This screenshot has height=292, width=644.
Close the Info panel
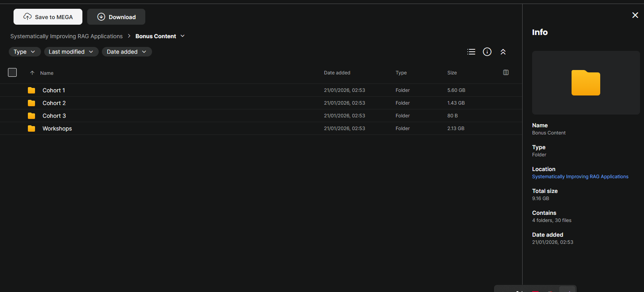tap(635, 15)
